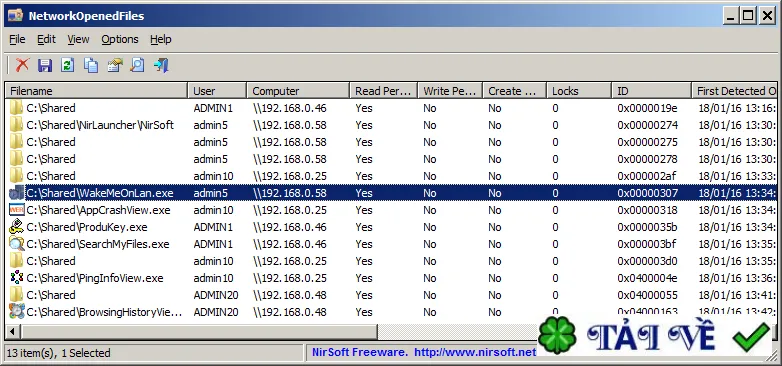Select the C:\Shared\AppCrashView.exe filename

[x=98, y=210]
